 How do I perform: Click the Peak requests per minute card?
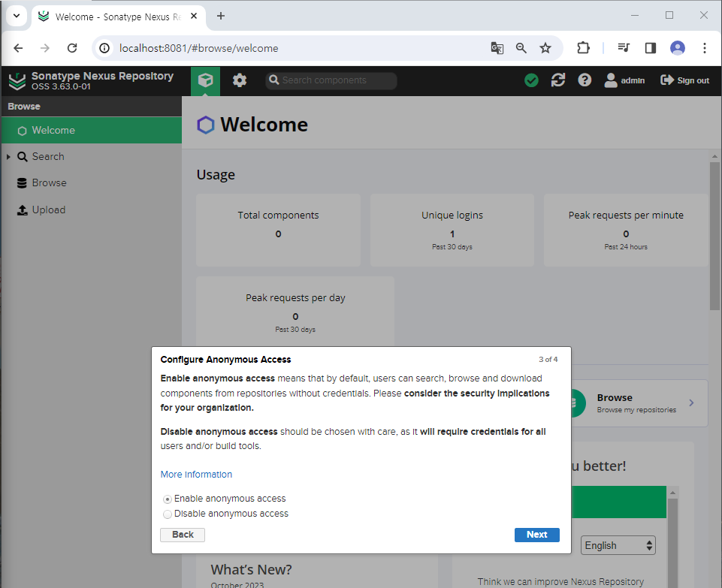click(626, 230)
